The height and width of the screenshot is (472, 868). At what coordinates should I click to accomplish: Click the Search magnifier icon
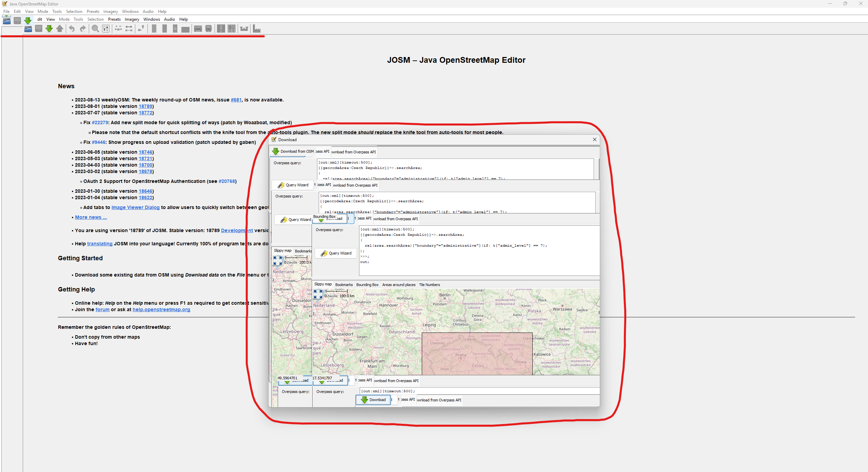95,29
